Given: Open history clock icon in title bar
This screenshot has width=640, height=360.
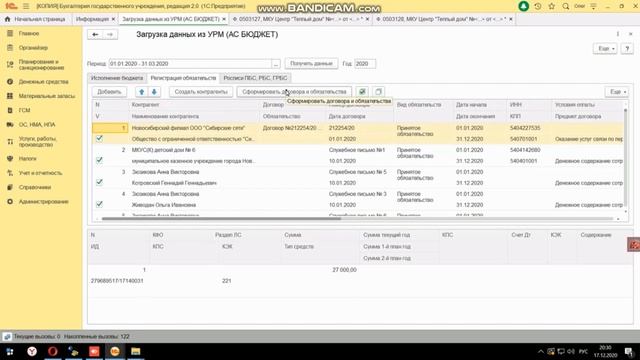Looking at the screenshot, I should tap(538, 6).
